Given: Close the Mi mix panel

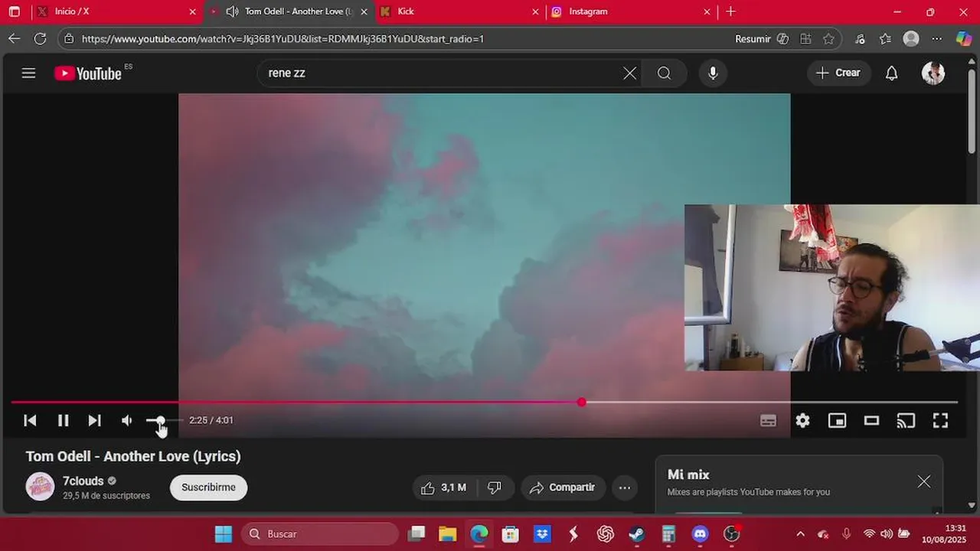Looking at the screenshot, I should (924, 481).
